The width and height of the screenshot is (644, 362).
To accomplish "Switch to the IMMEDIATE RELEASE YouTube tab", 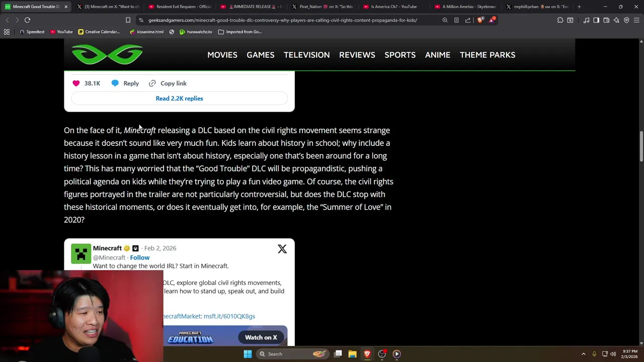I will (x=252, y=7).
